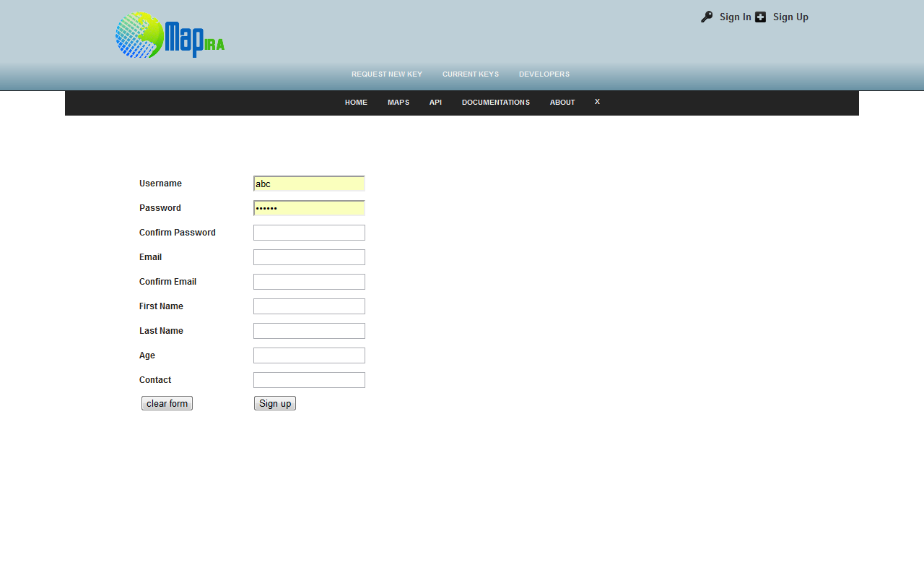Open the CURRENT KEYS section
The height and width of the screenshot is (578, 924).
pyautogui.click(x=471, y=74)
